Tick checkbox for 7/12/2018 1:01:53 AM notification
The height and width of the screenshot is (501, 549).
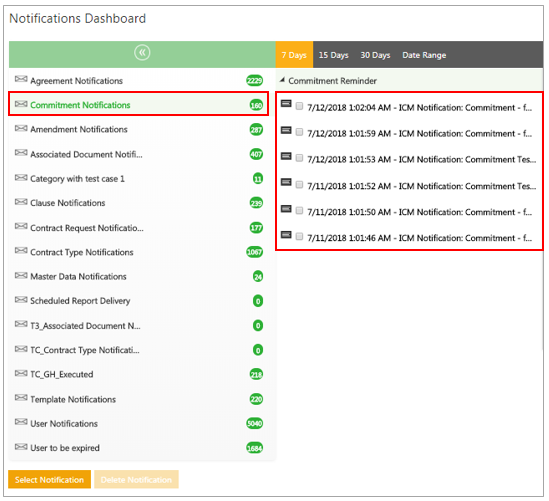[x=299, y=158]
